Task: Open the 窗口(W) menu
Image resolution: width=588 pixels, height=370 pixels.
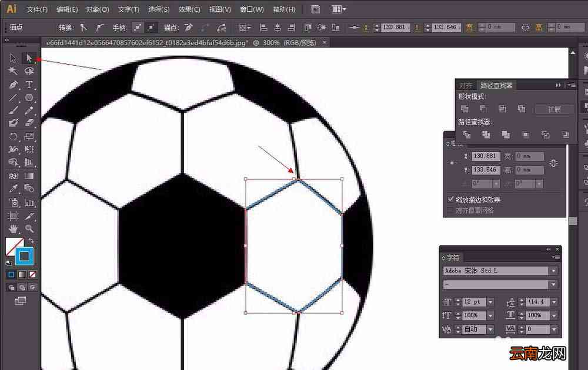Action: 252,9
